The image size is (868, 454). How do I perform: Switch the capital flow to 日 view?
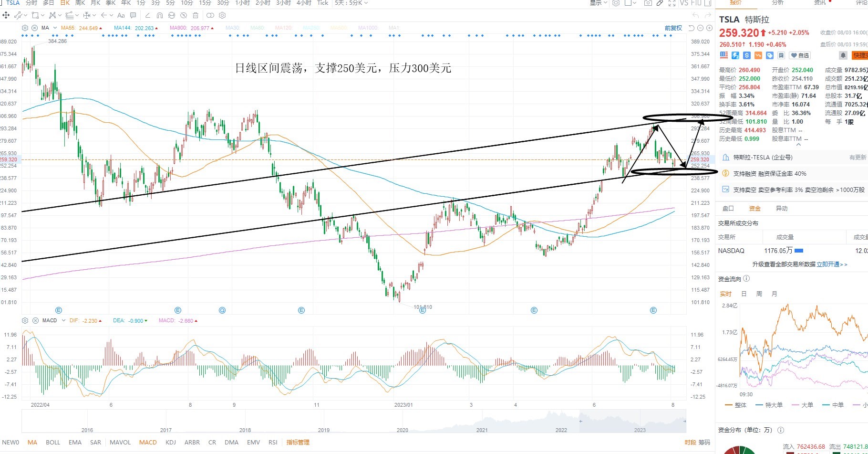coord(744,294)
